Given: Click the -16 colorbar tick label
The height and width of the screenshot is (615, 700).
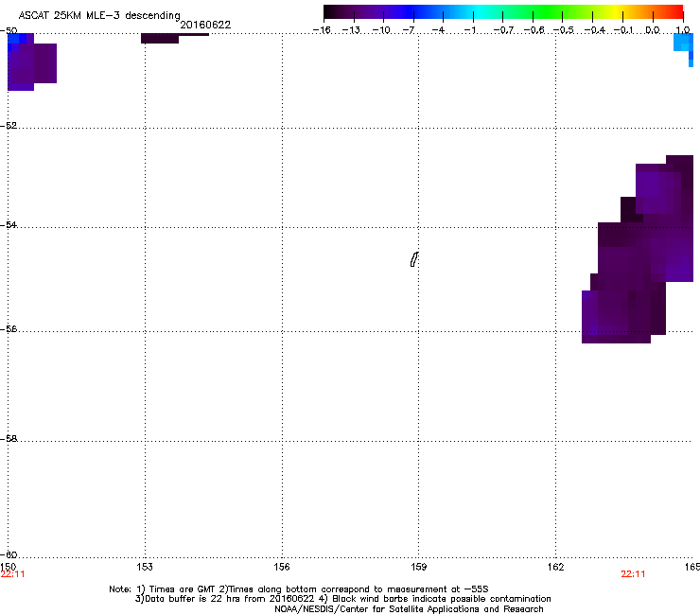Looking at the screenshot, I should [322, 30].
